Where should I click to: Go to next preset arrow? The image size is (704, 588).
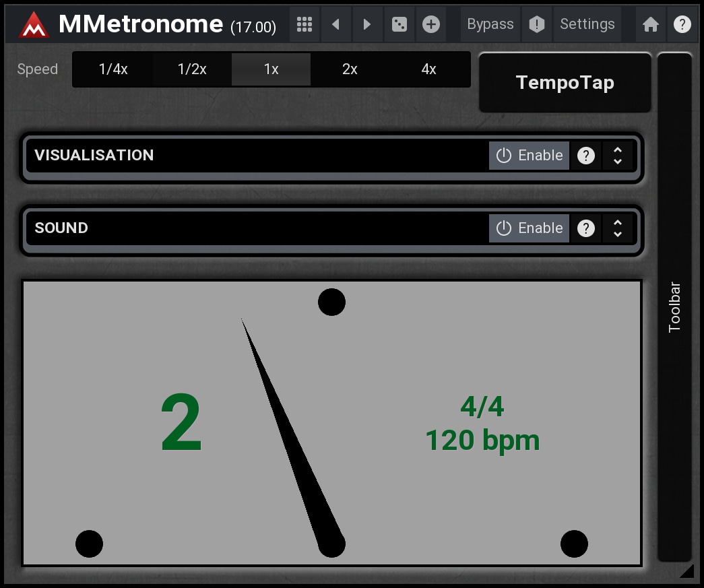tap(367, 25)
